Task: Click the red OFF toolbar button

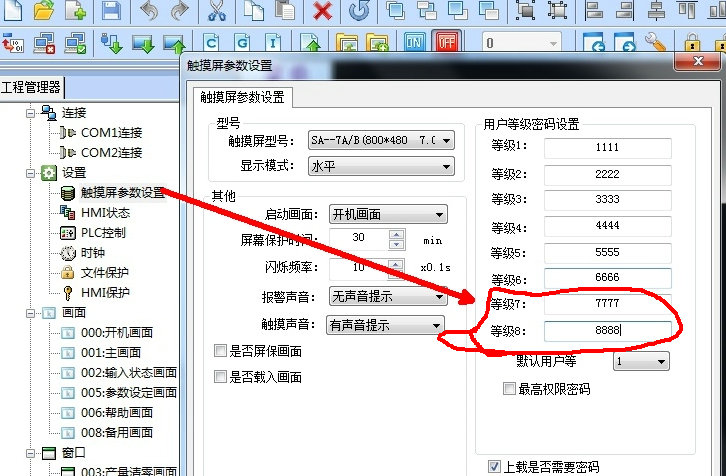Action: pyautogui.click(x=445, y=43)
